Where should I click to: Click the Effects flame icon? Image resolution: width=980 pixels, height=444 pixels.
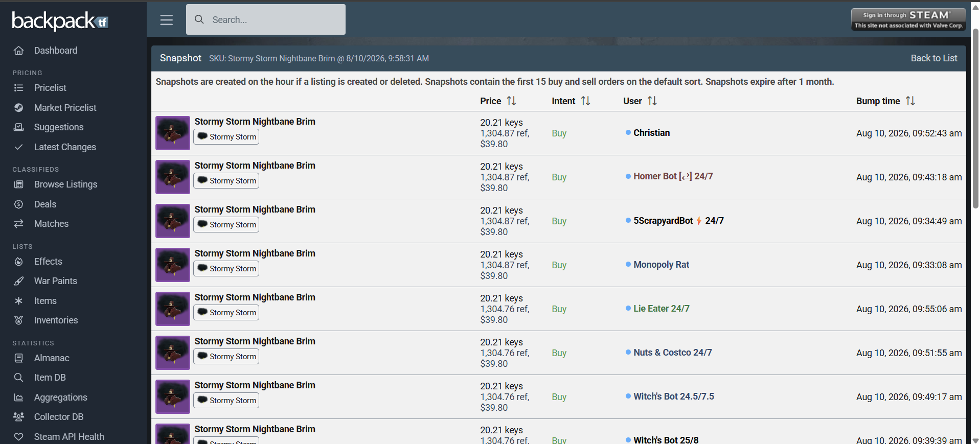(19, 262)
